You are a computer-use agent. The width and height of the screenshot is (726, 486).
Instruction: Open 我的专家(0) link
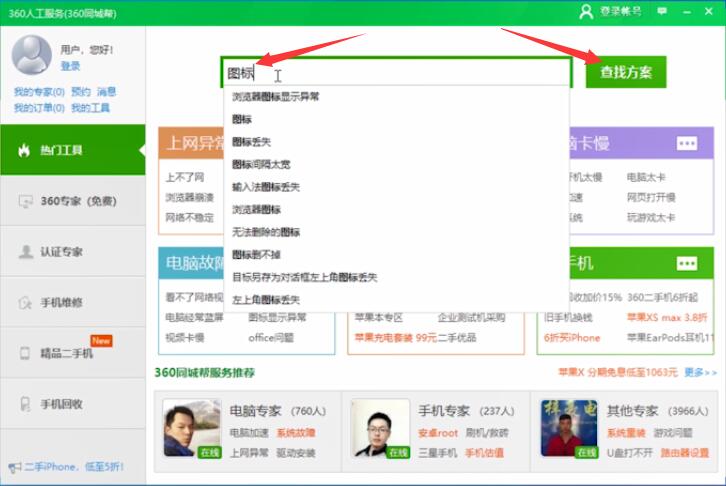pos(39,92)
